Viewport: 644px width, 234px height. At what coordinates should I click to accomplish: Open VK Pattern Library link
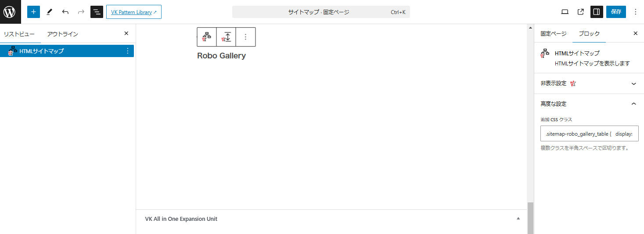[x=134, y=12]
